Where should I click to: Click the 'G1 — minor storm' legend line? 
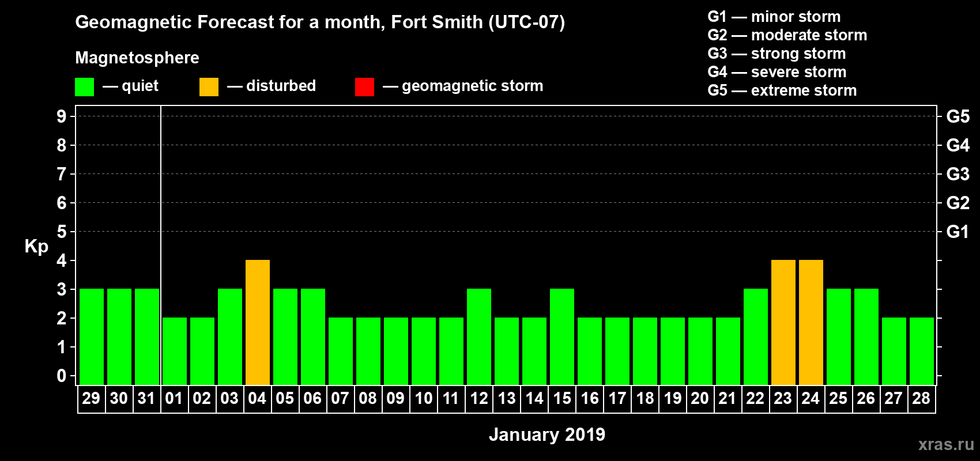tap(774, 17)
